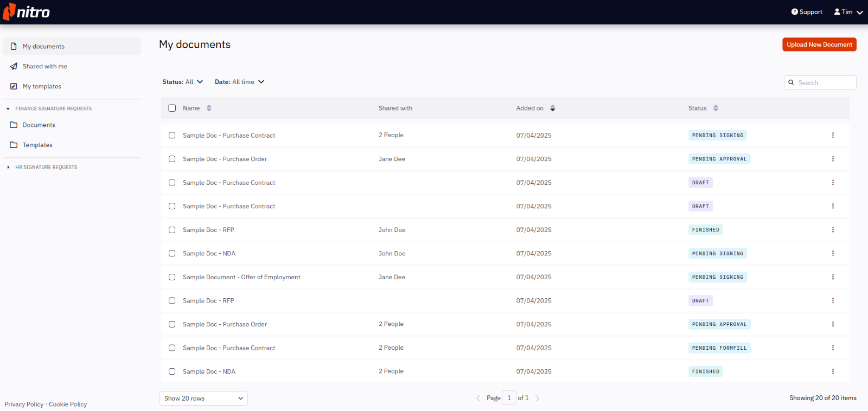Image resolution: width=868 pixels, height=411 pixels.
Task: Click the Support help icon
Action: (x=794, y=12)
